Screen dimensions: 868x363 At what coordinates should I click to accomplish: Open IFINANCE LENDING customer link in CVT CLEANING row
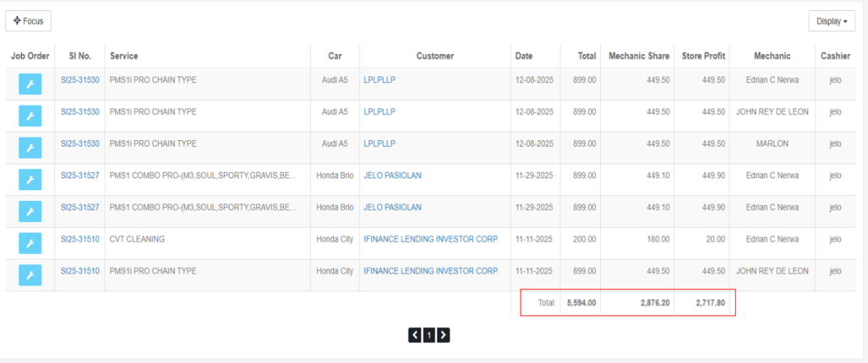[x=431, y=239]
